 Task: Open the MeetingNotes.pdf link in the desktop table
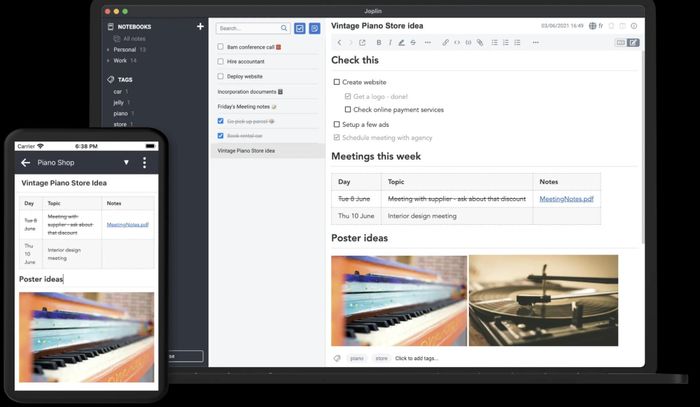coord(567,199)
